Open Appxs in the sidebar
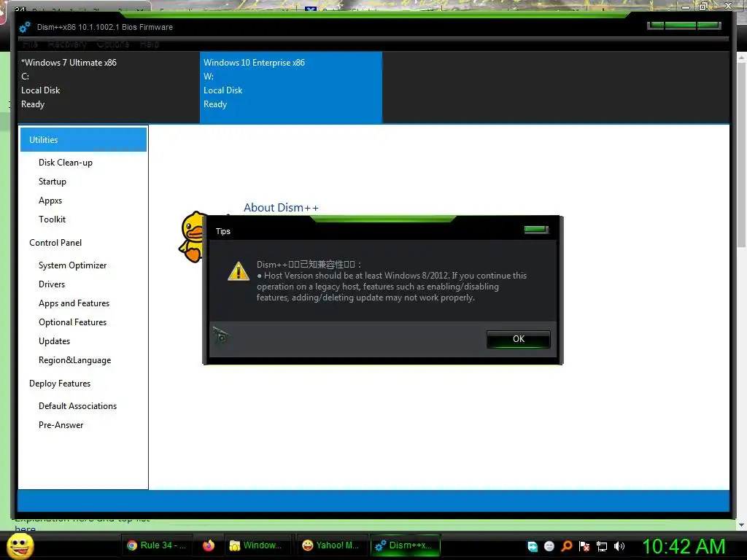The width and height of the screenshot is (747, 560). [50, 201]
